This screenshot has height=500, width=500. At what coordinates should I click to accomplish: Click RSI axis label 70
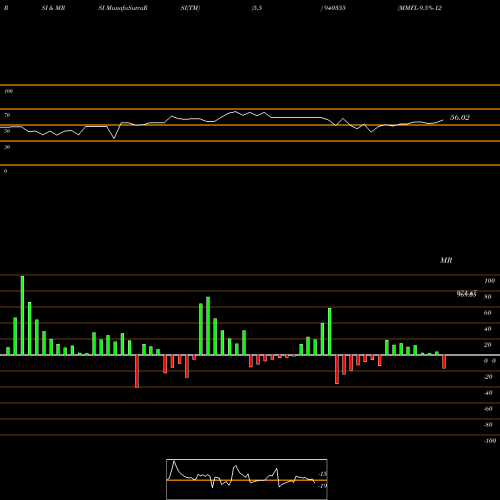[x=7, y=115]
